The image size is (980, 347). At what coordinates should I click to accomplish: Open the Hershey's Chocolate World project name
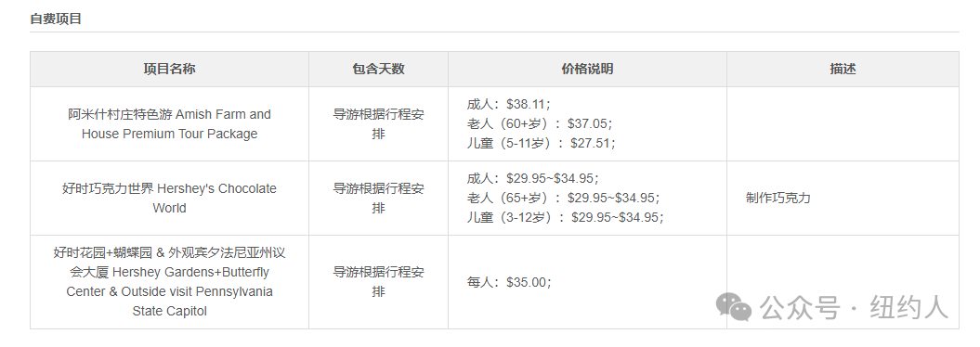(169, 198)
